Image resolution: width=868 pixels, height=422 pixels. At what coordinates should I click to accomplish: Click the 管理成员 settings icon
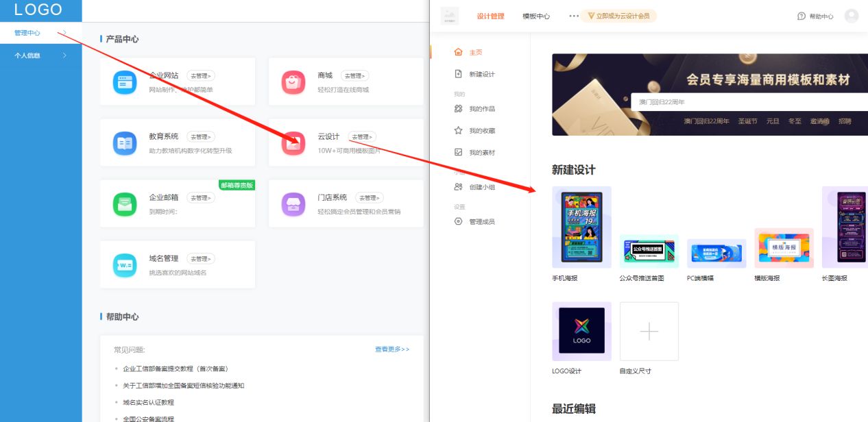coord(459,221)
